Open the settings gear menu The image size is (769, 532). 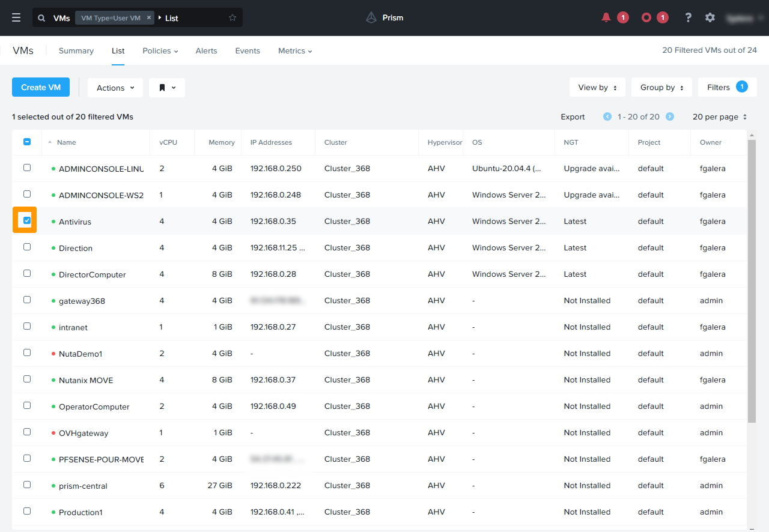point(710,17)
